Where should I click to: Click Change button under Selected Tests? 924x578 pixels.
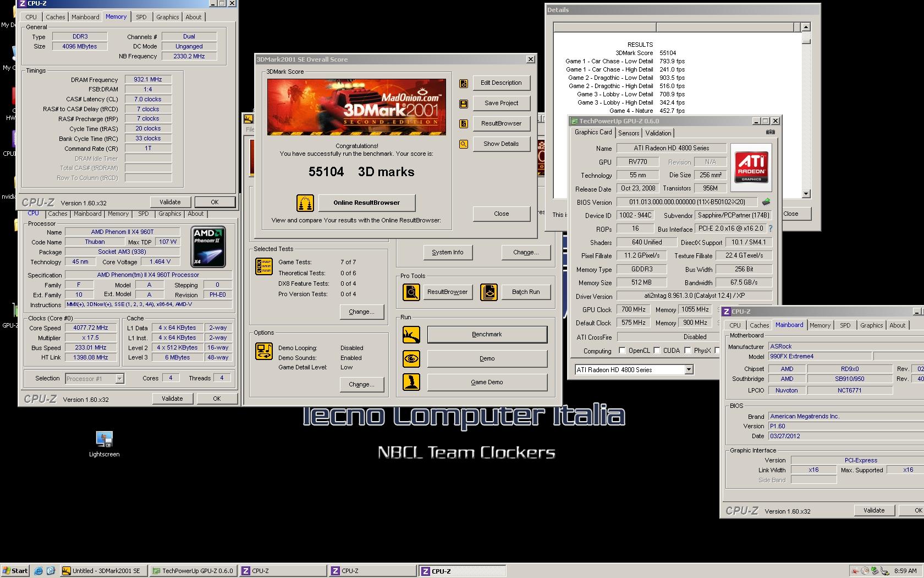pyautogui.click(x=361, y=312)
